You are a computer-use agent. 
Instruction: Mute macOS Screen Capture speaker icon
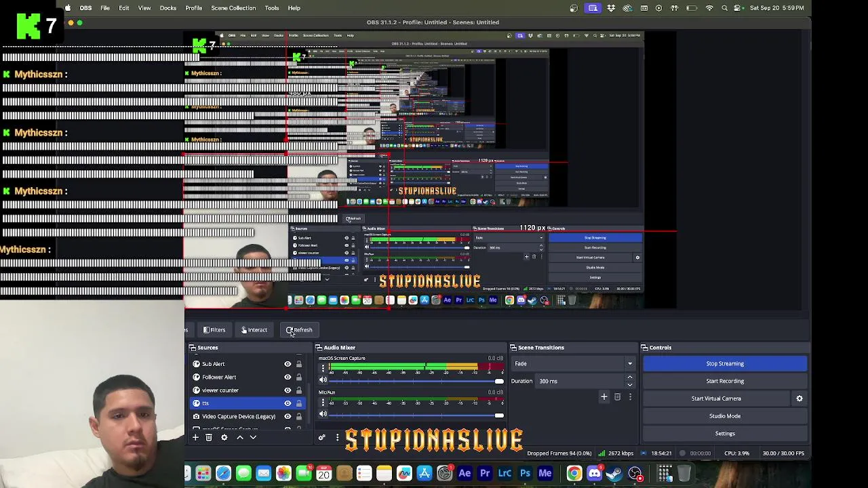[323, 380]
